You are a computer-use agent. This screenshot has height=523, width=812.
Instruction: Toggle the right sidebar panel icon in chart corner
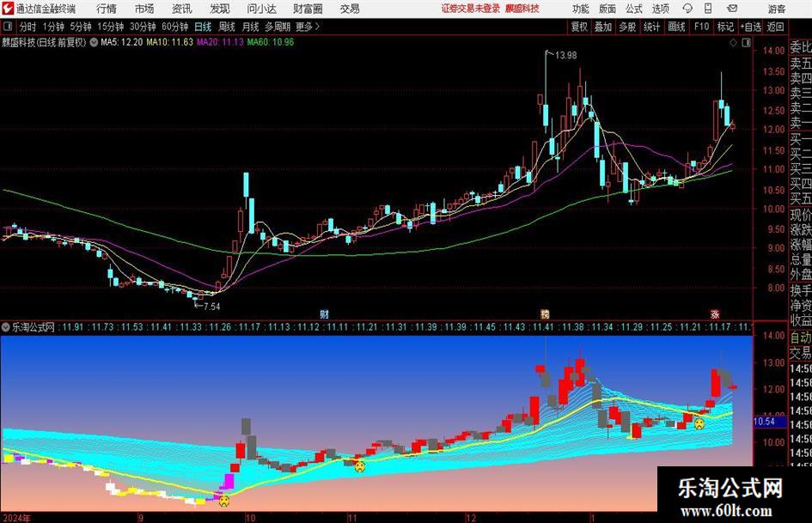coord(746,43)
